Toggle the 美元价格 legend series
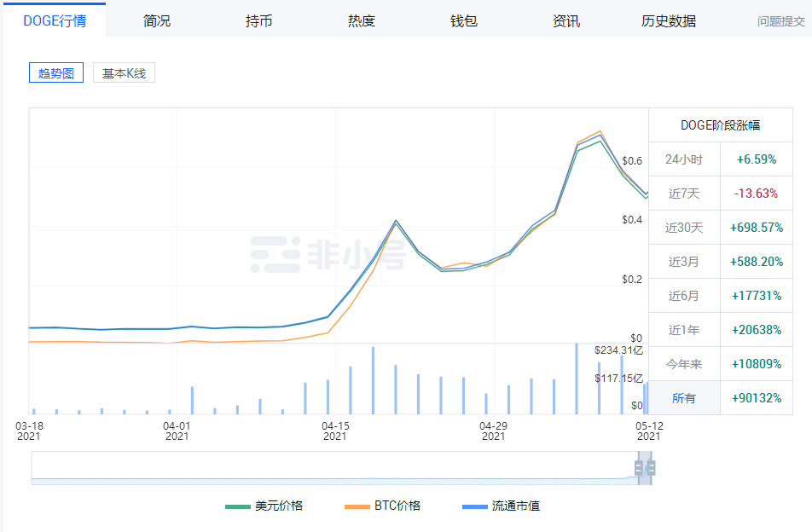Image resolution: width=812 pixels, height=532 pixels. coord(278,506)
